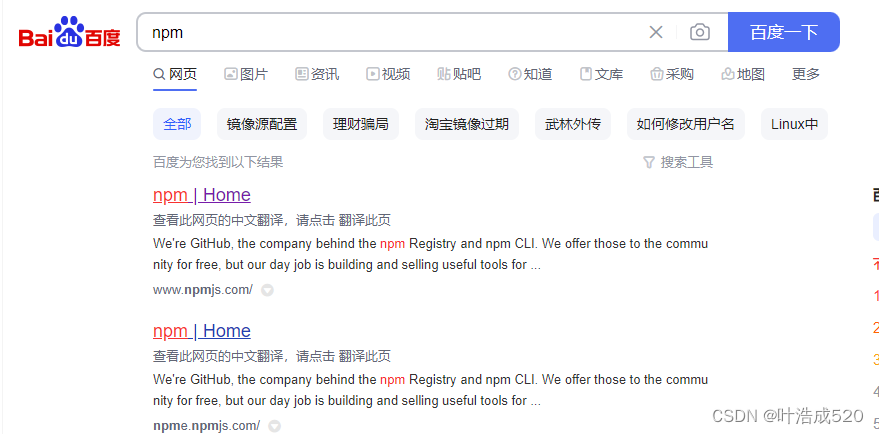Open image search camera icon

699,32
